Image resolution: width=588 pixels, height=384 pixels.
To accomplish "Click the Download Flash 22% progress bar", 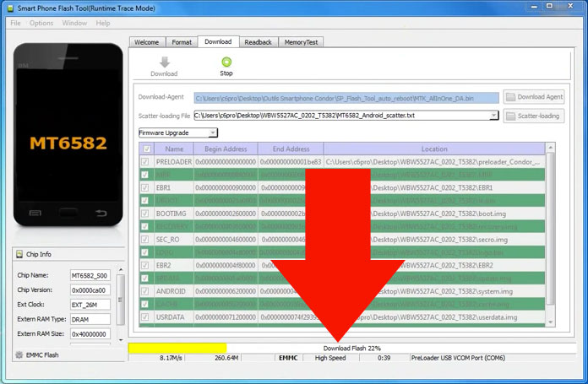I will click(x=352, y=348).
